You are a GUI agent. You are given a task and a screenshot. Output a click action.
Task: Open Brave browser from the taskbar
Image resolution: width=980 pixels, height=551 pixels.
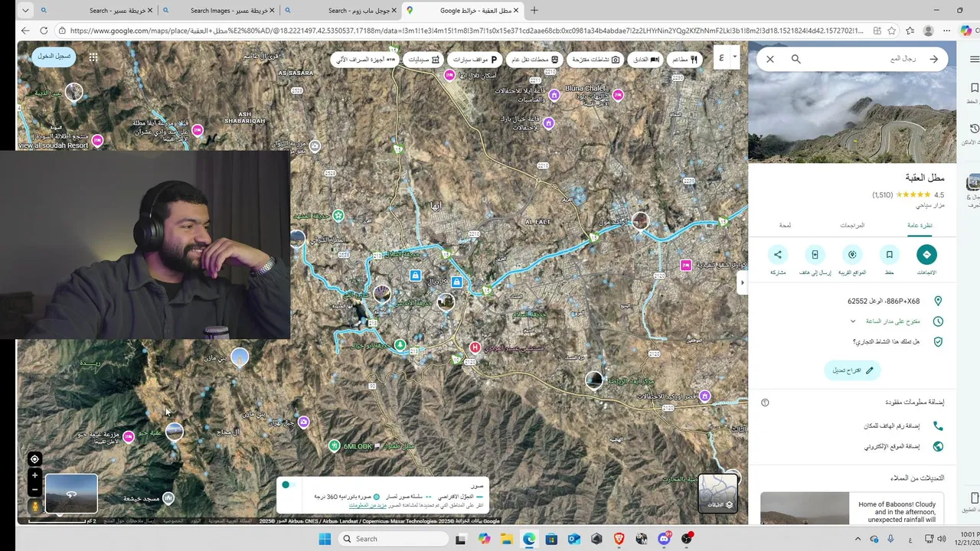click(x=619, y=539)
